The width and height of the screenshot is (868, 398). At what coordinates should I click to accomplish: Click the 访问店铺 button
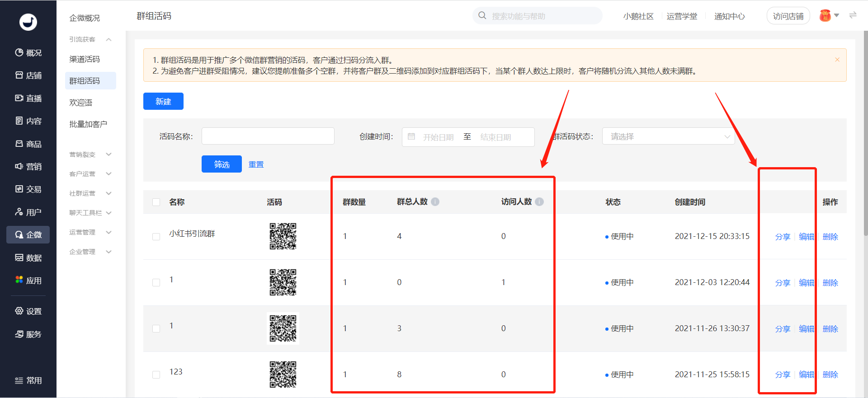[788, 16]
